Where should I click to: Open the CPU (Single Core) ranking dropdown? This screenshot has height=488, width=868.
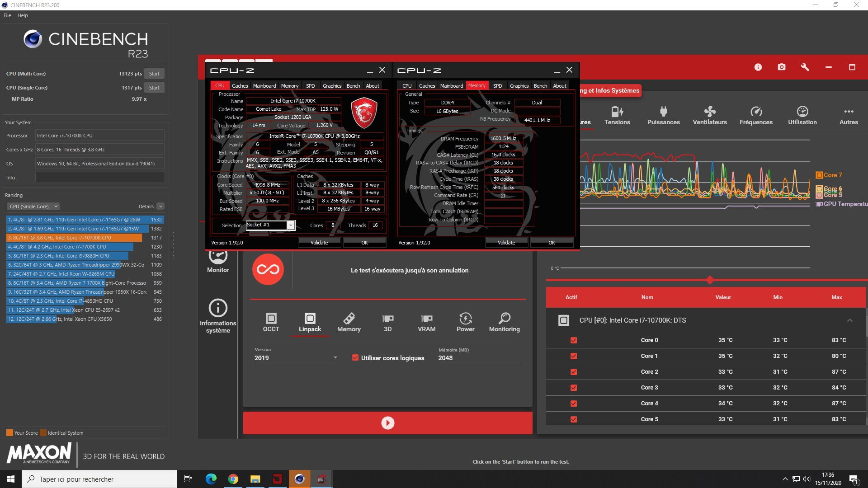33,206
